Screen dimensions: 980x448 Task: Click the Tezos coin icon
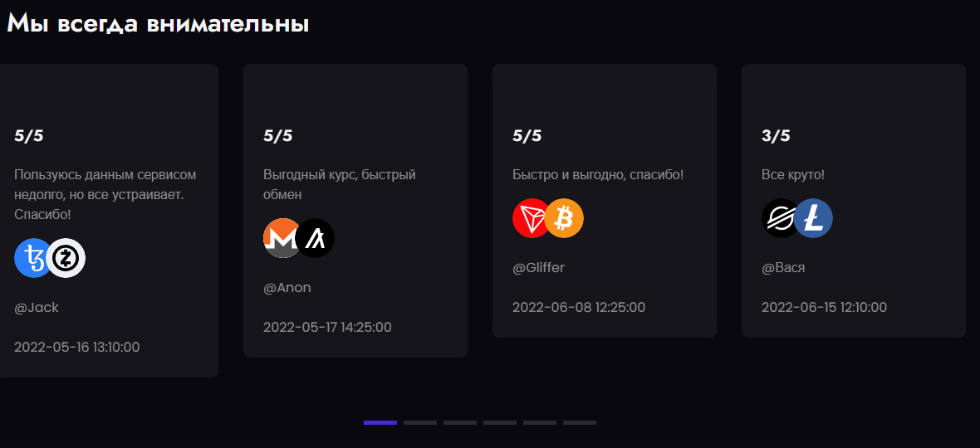[x=32, y=258]
